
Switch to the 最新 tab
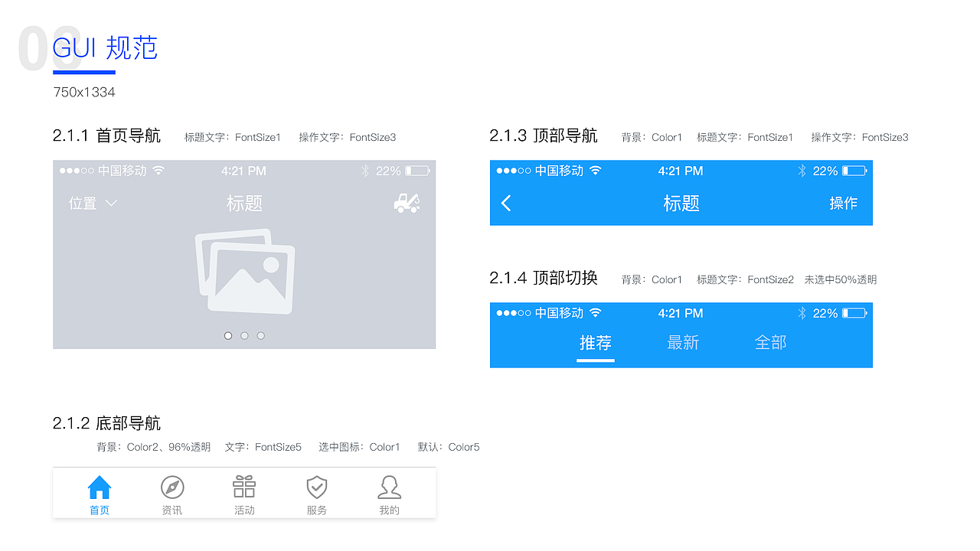tap(683, 343)
